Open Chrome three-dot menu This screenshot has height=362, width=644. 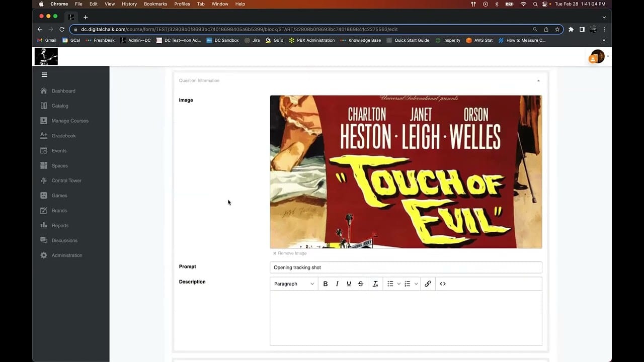pos(604,29)
